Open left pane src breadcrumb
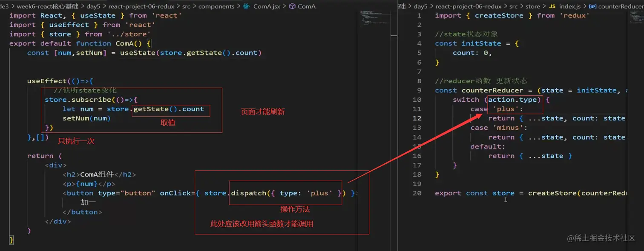644x251 pixels. [187, 6]
